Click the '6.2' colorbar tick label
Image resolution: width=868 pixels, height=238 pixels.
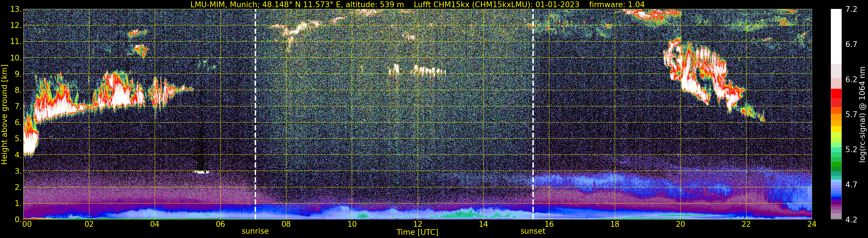click(852, 80)
